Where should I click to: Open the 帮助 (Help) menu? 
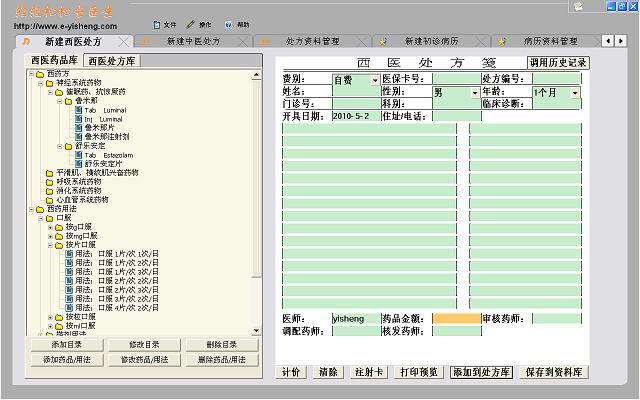[237, 24]
